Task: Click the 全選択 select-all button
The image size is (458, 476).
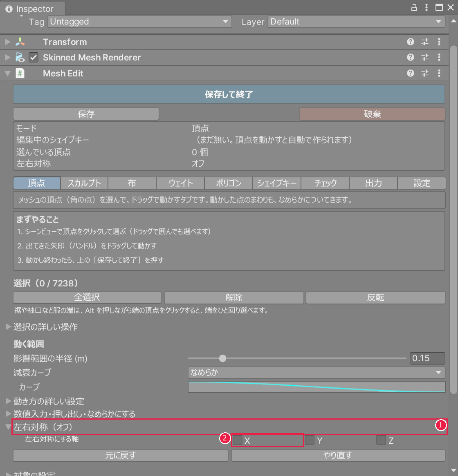Action: pyautogui.click(x=87, y=297)
